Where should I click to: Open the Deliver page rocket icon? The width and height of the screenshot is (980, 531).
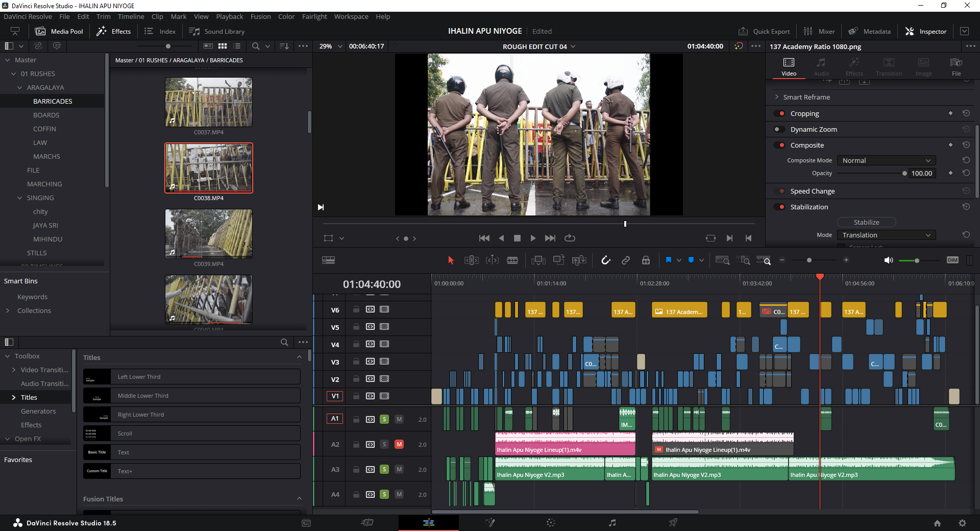(673, 522)
